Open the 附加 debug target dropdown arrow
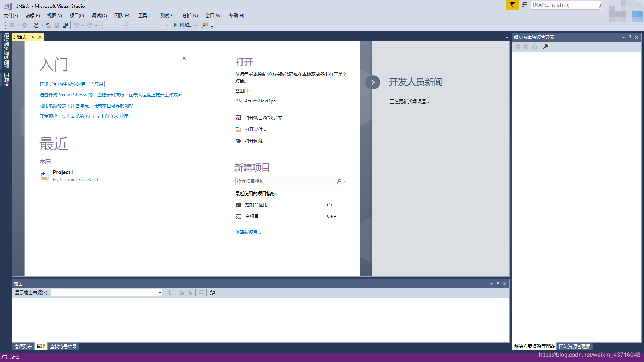The width and height of the screenshot is (644, 362). (195, 25)
